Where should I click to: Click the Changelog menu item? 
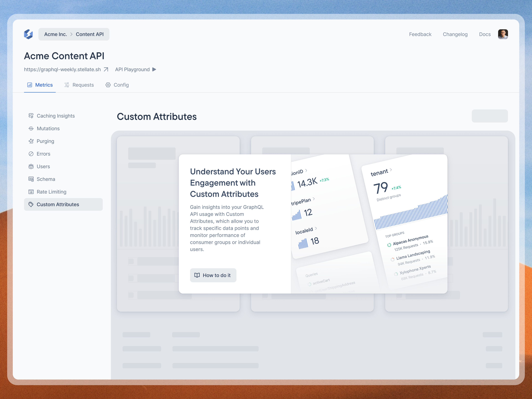click(x=455, y=34)
